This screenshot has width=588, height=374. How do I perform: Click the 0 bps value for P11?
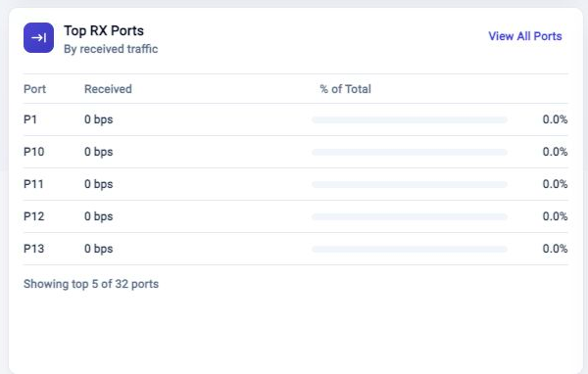click(99, 184)
